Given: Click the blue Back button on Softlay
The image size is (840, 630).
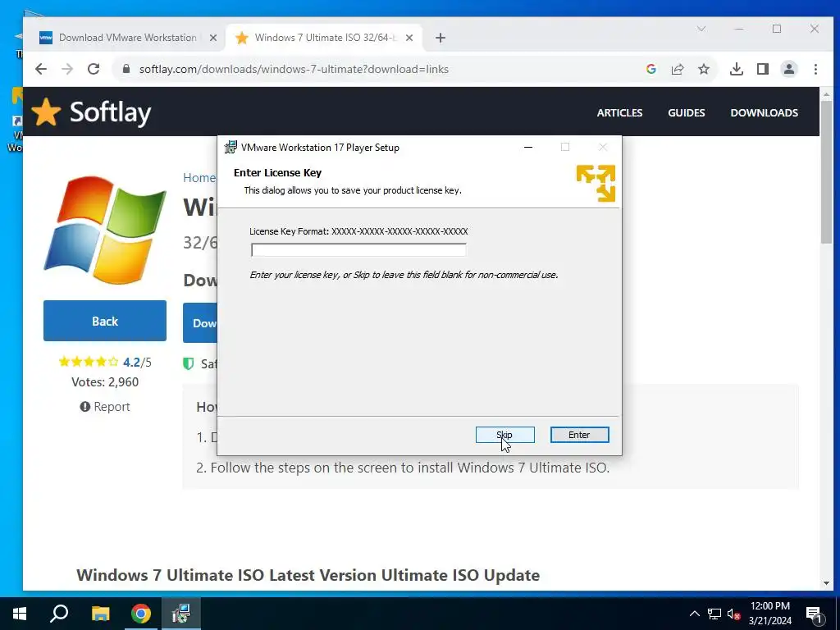Looking at the screenshot, I should [105, 321].
